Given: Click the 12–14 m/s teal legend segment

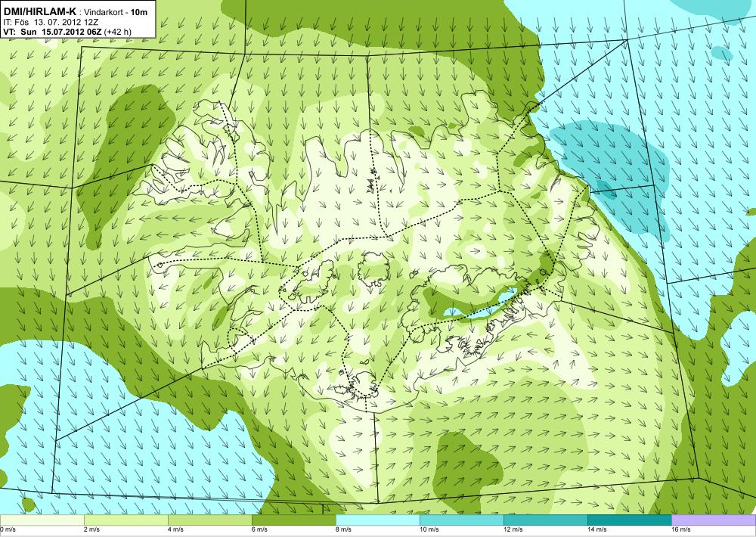Looking at the screenshot, I should 545,520.
